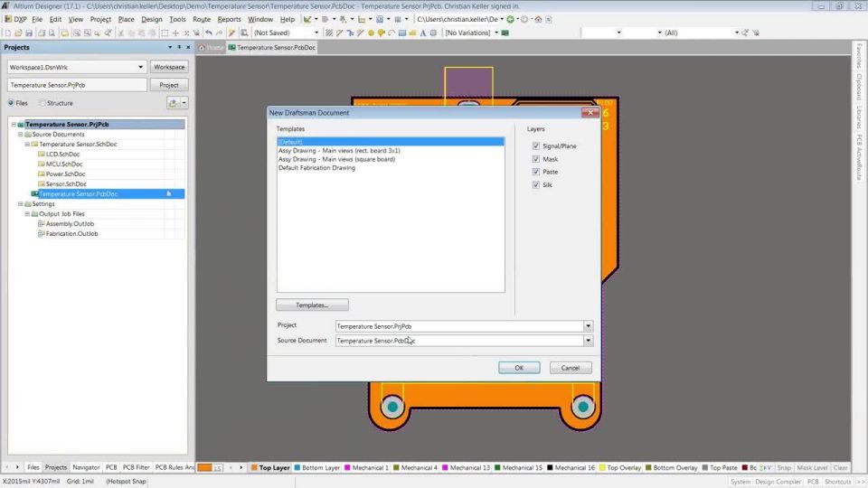Open the (Not Saved) view dropdown

tap(316, 33)
